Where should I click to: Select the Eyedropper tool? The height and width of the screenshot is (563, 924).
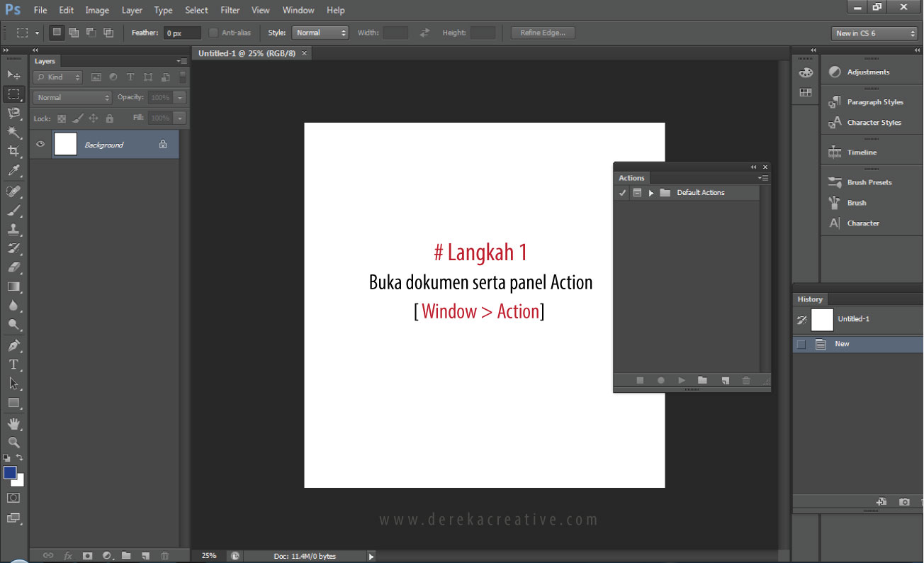(x=13, y=170)
